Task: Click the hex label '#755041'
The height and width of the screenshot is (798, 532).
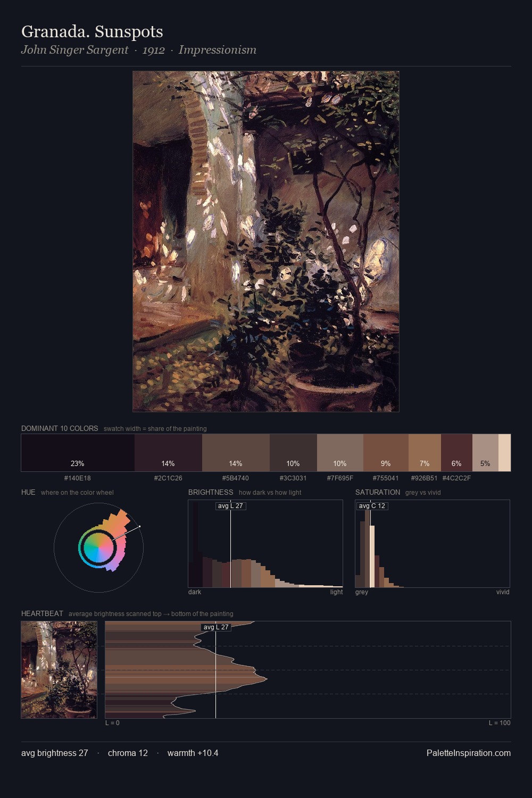Action: 386,478
